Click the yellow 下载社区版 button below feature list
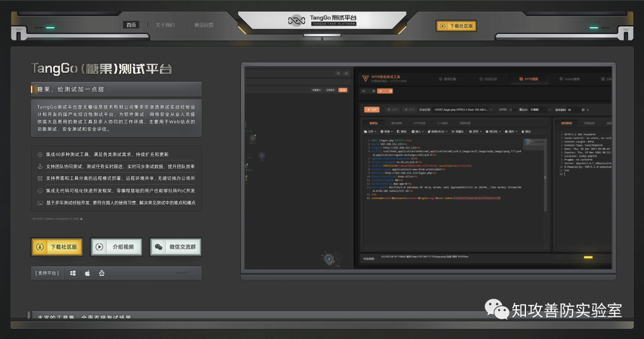This screenshot has width=644, height=339. pyautogui.click(x=57, y=247)
